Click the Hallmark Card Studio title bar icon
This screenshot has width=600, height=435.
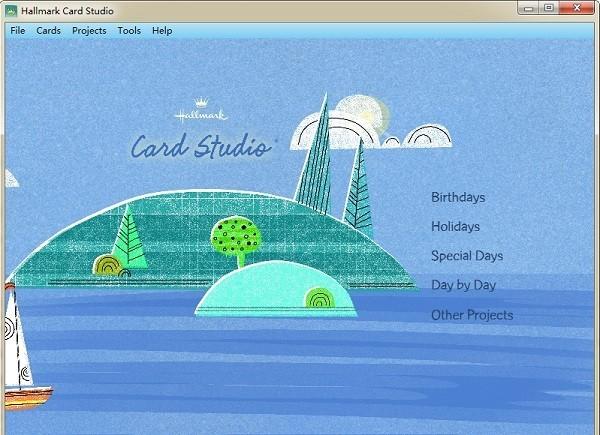11,11
